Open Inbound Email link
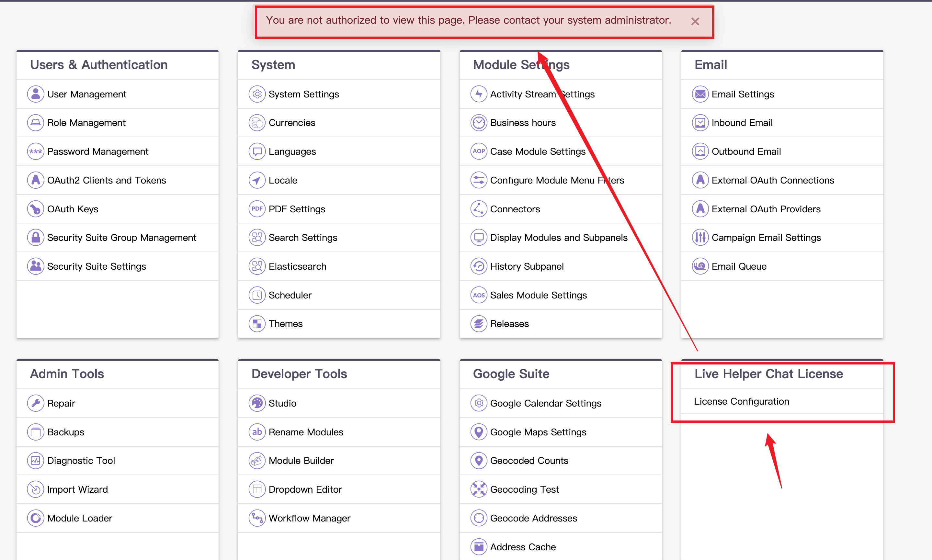Viewport: 932px width, 560px height. coord(742,123)
